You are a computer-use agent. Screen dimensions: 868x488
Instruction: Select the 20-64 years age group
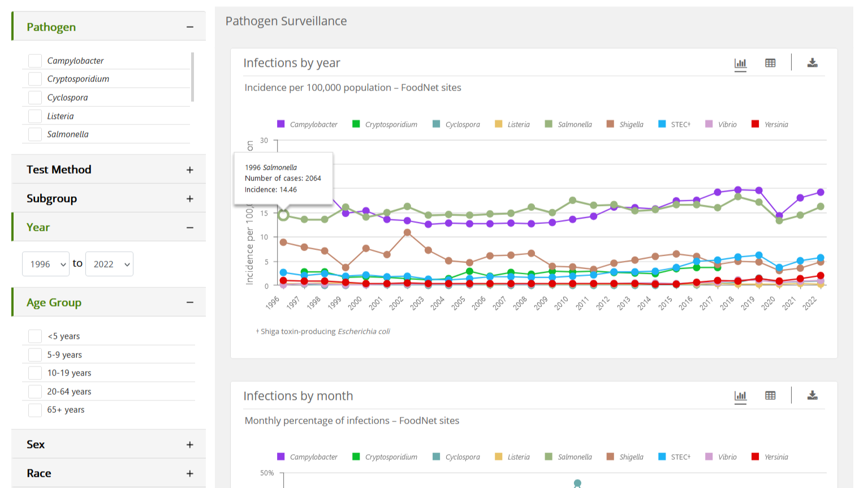coord(35,391)
